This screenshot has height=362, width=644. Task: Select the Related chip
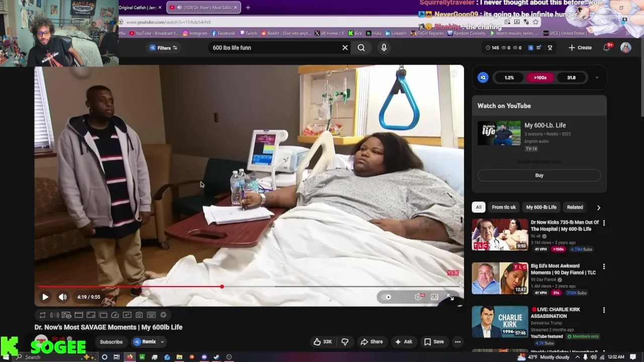pyautogui.click(x=575, y=207)
